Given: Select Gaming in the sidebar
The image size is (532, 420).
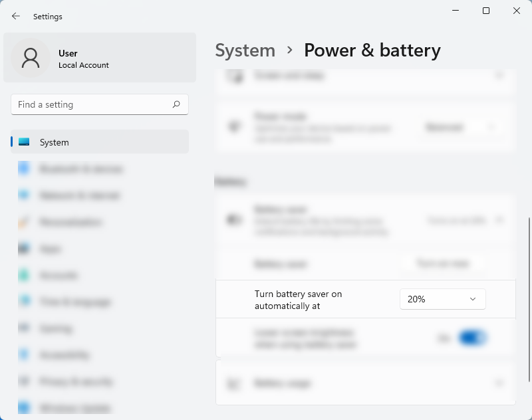Looking at the screenshot, I should click(55, 328).
